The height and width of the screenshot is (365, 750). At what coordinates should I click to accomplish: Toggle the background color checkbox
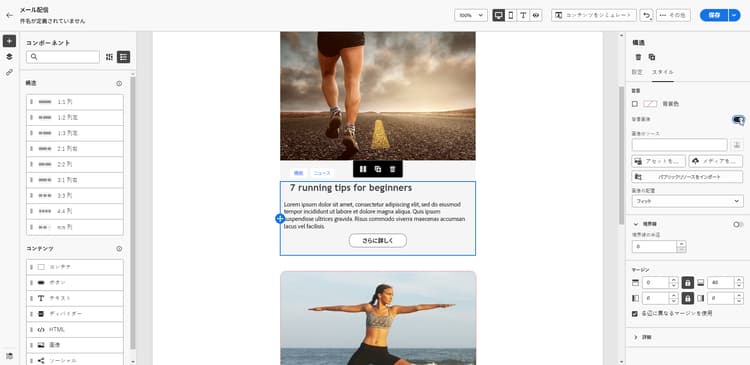[635, 104]
